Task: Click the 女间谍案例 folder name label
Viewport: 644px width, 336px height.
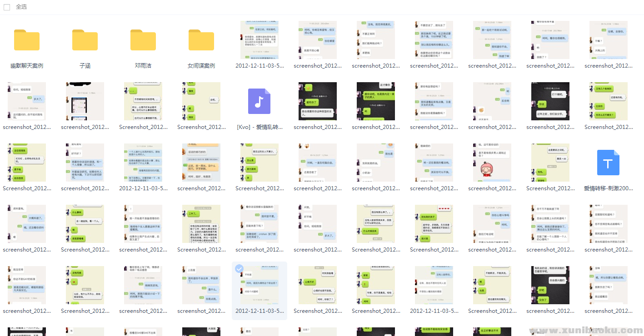Action: click(201, 66)
